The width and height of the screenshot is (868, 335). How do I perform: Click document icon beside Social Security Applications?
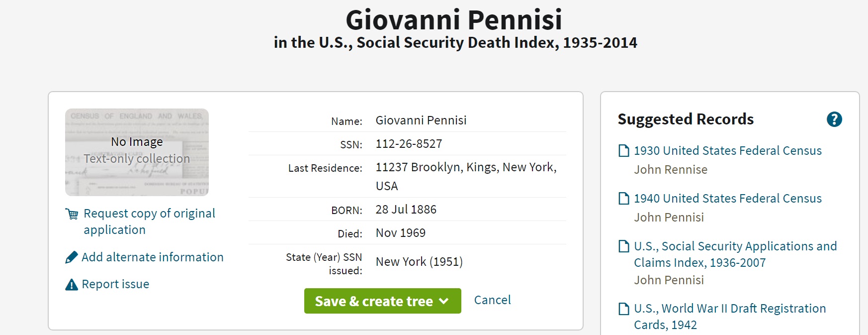point(623,246)
